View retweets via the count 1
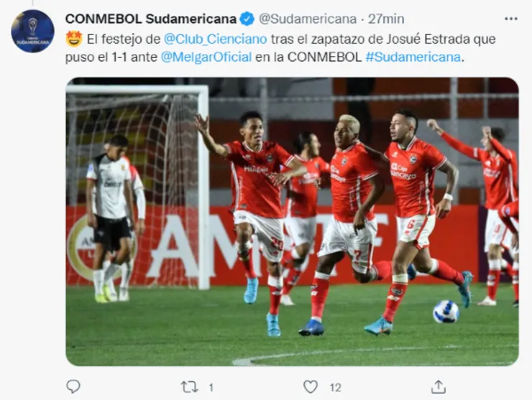This screenshot has height=400, width=532. (x=211, y=388)
